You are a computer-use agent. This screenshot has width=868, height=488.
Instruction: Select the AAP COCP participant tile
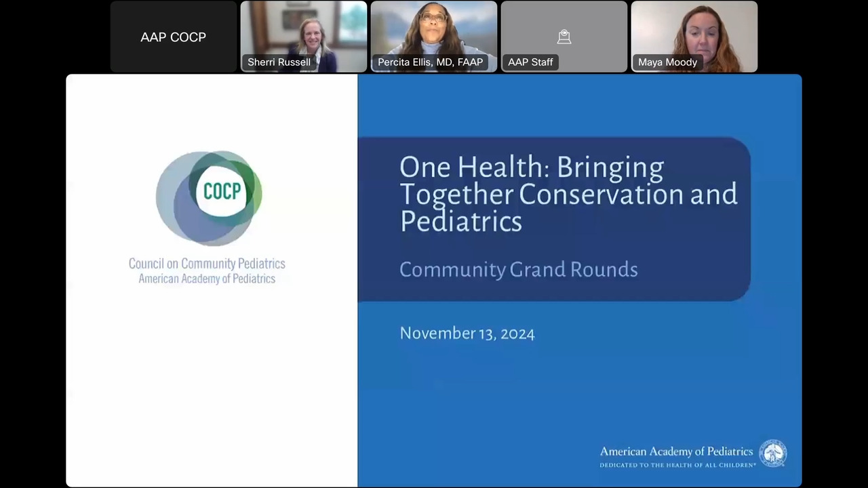tap(174, 37)
